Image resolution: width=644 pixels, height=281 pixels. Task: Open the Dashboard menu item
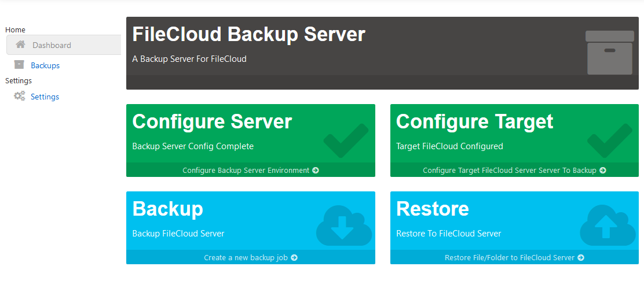pos(52,45)
